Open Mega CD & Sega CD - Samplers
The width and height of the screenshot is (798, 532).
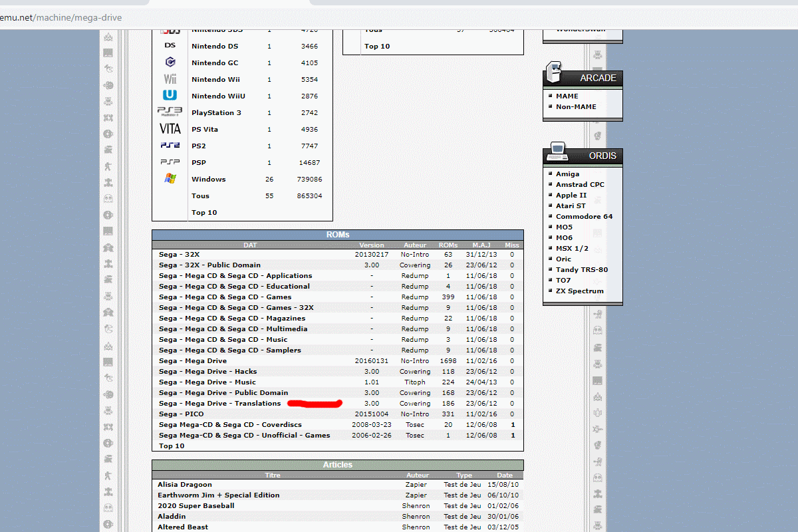click(230, 350)
